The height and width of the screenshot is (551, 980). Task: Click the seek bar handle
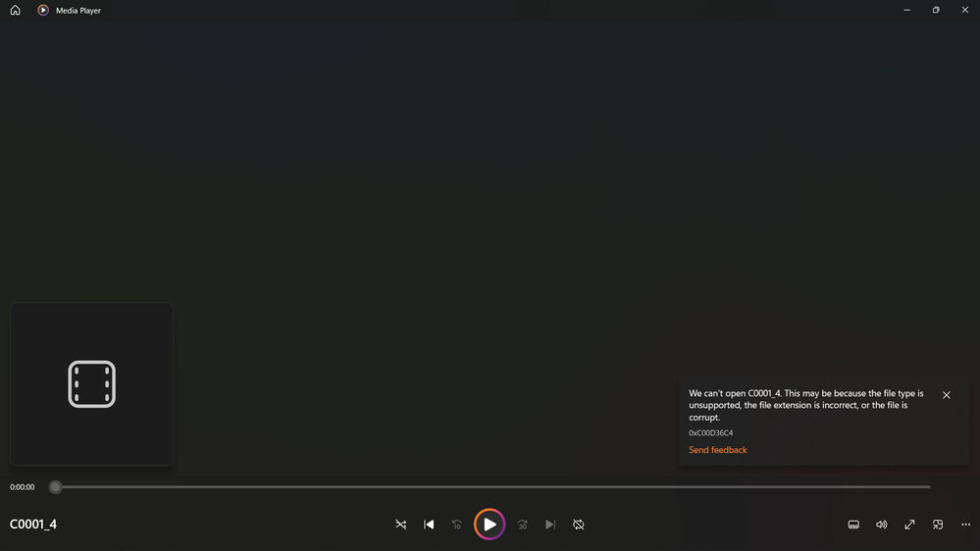(x=56, y=486)
